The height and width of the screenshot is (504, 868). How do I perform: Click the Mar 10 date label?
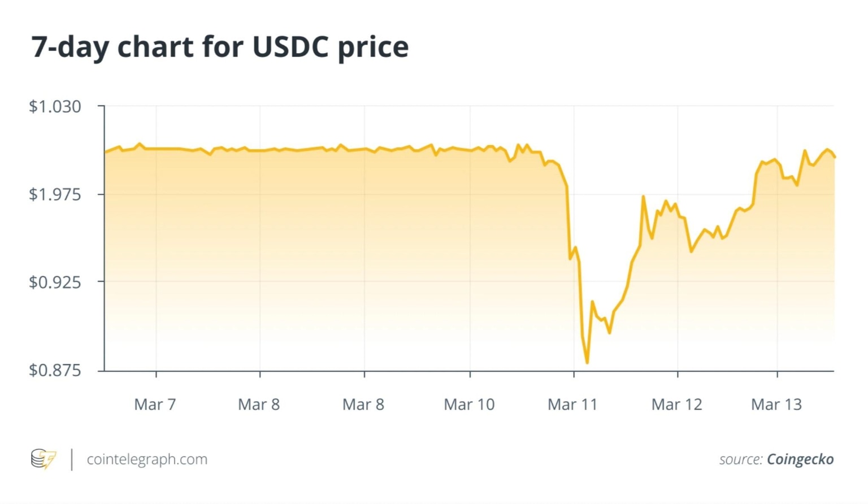469,405
